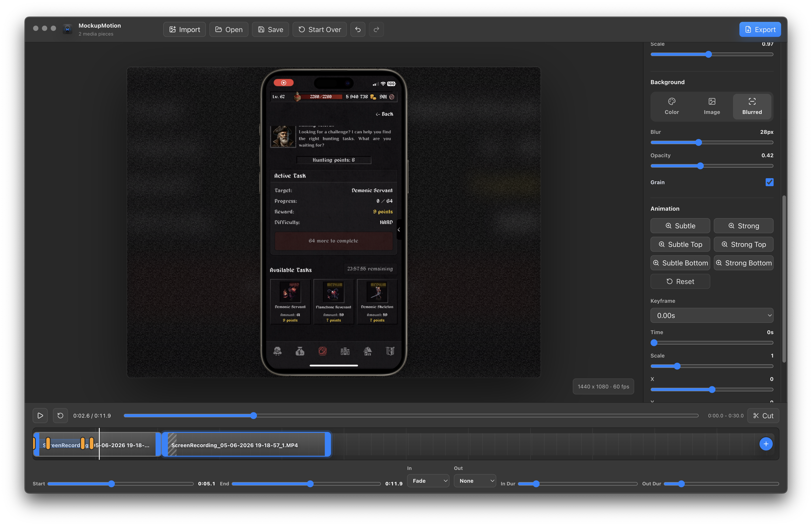Adjust the Out Dur slider
Image resolution: width=812 pixels, height=526 pixels.
(721, 484)
